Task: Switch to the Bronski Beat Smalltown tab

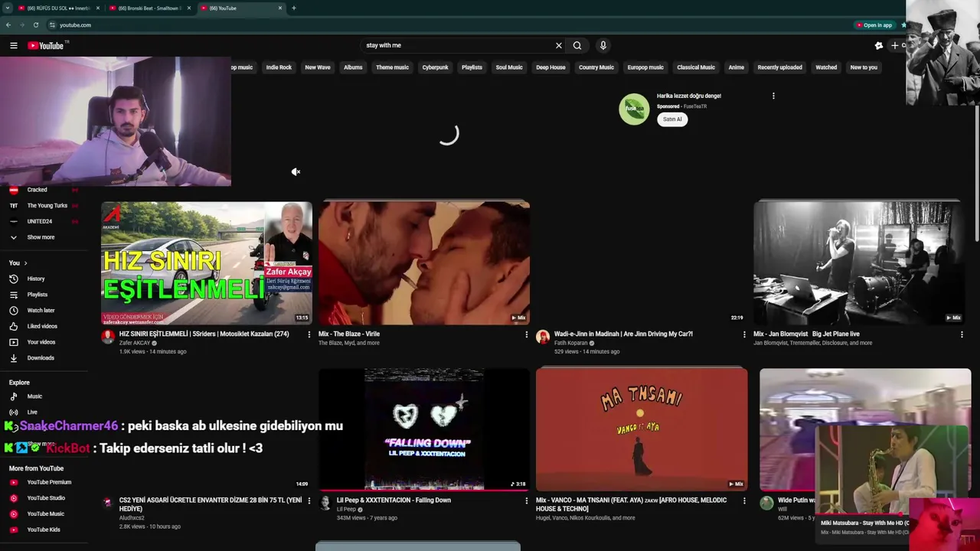Action: pyautogui.click(x=149, y=8)
